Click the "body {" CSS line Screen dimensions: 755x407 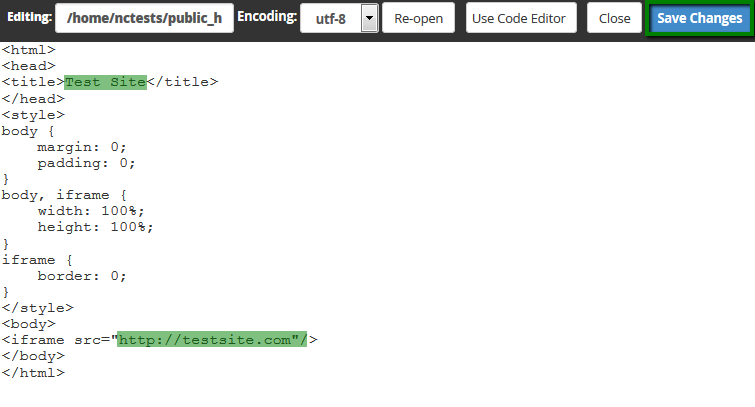click(28, 131)
